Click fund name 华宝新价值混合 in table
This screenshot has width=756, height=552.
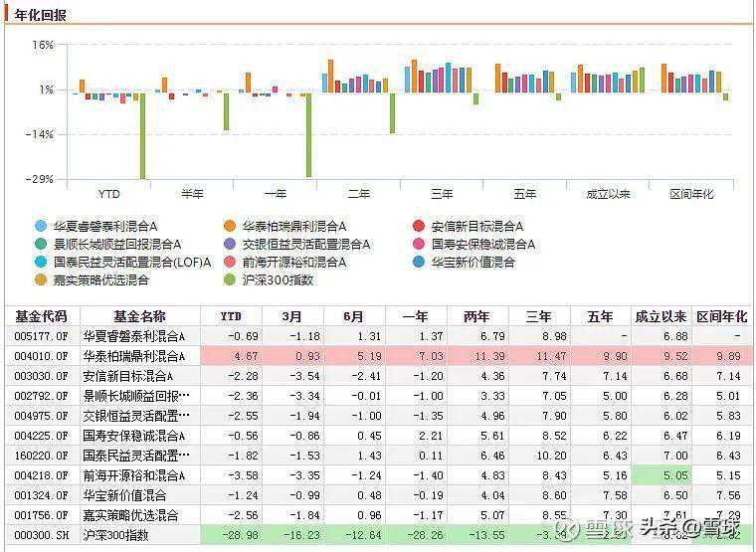click(x=125, y=495)
